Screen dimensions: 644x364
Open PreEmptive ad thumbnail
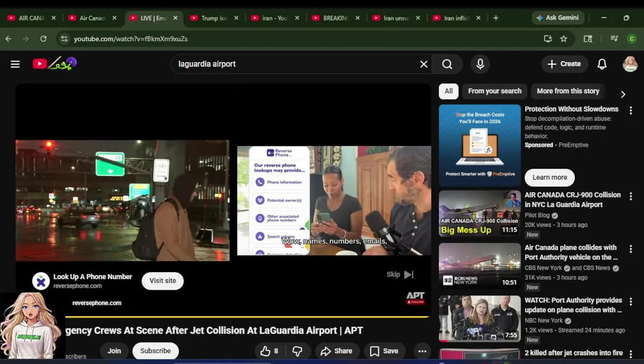479,146
